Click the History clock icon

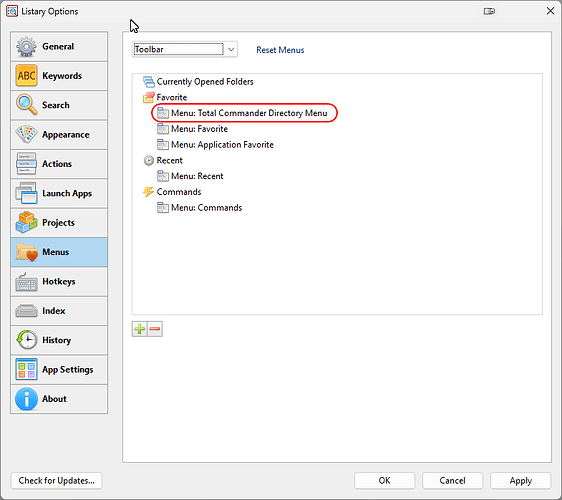[26, 340]
